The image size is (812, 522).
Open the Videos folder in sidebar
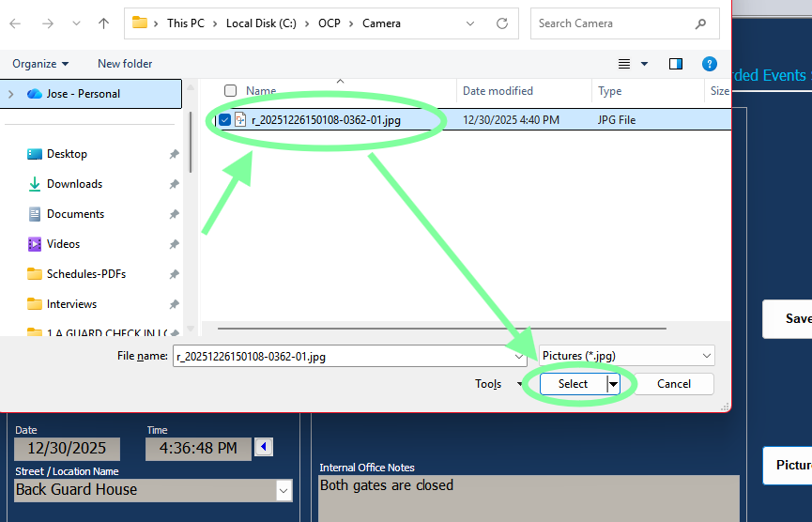coord(63,244)
